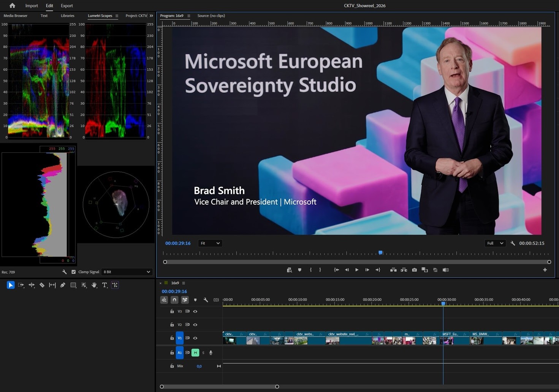The image size is (559, 392).
Task: Select the Edit workspace tab
Action: pos(49,6)
